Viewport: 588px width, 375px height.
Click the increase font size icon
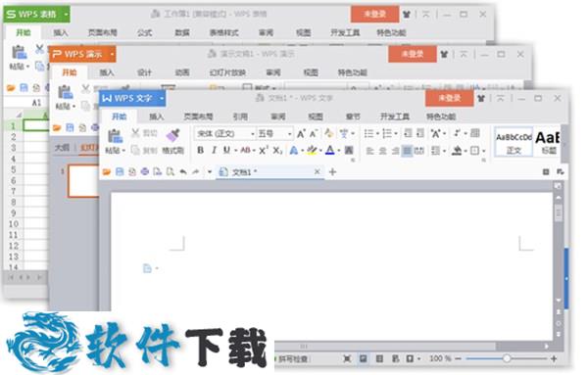(x=301, y=134)
